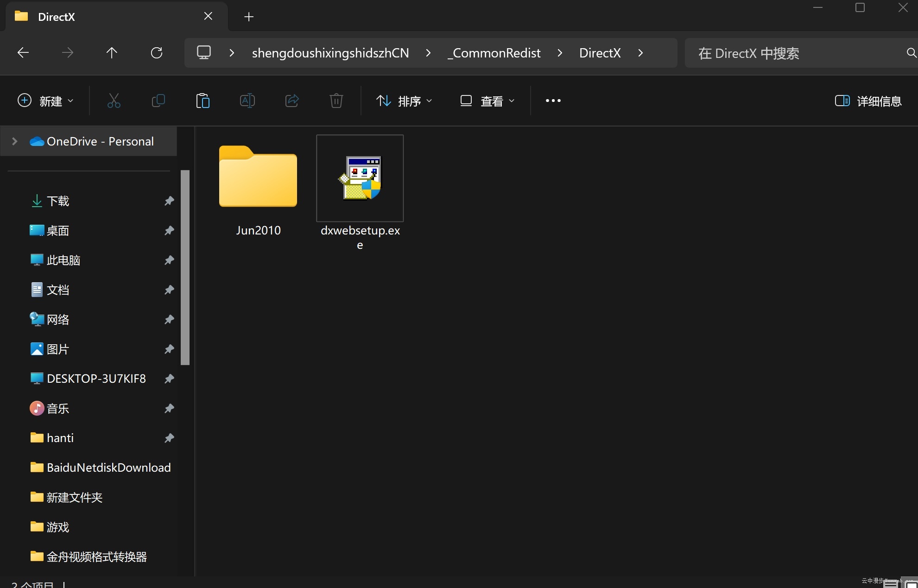Image resolution: width=918 pixels, height=588 pixels.
Task: Open 网络 (Network) in sidebar
Action: pyautogui.click(x=57, y=319)
